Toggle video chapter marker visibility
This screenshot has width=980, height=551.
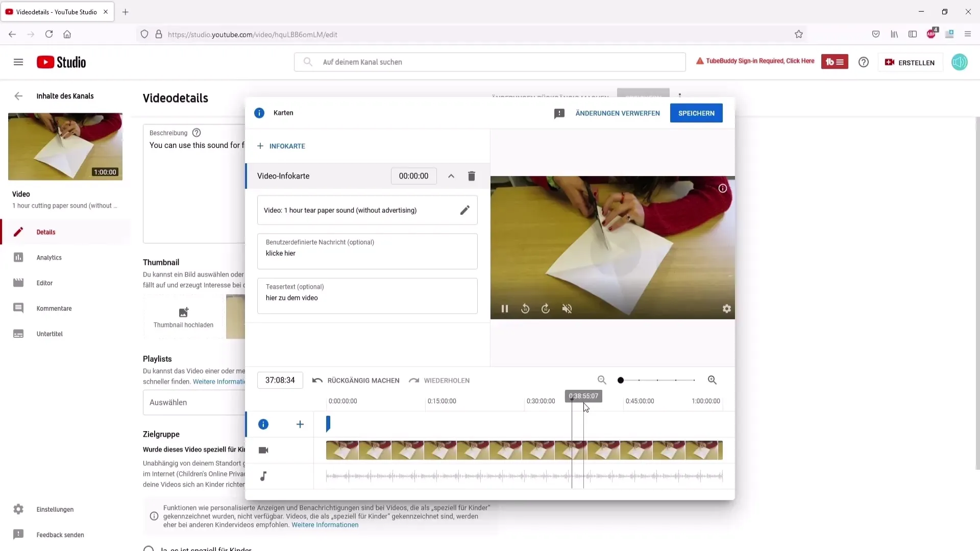[x=263, y=424]
